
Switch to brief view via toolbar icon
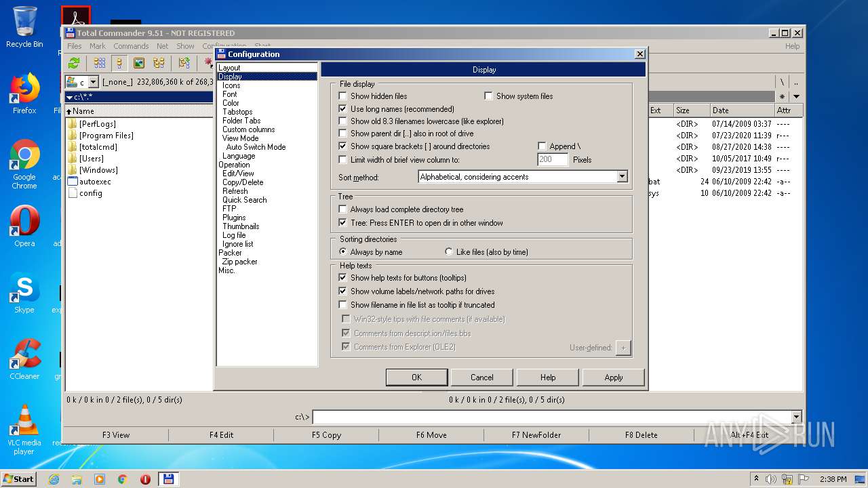100,63
